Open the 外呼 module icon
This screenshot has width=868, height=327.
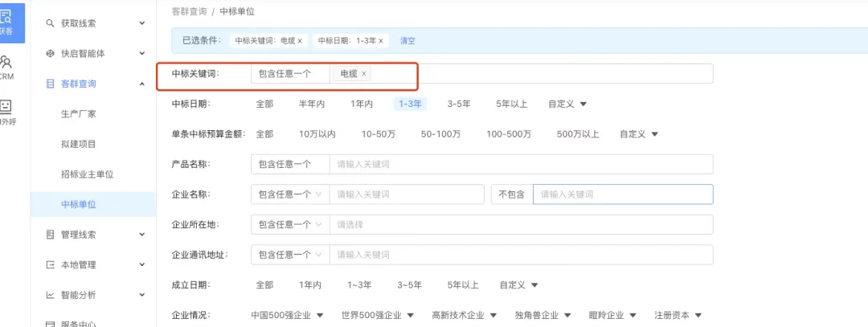[x=6, y=107]
